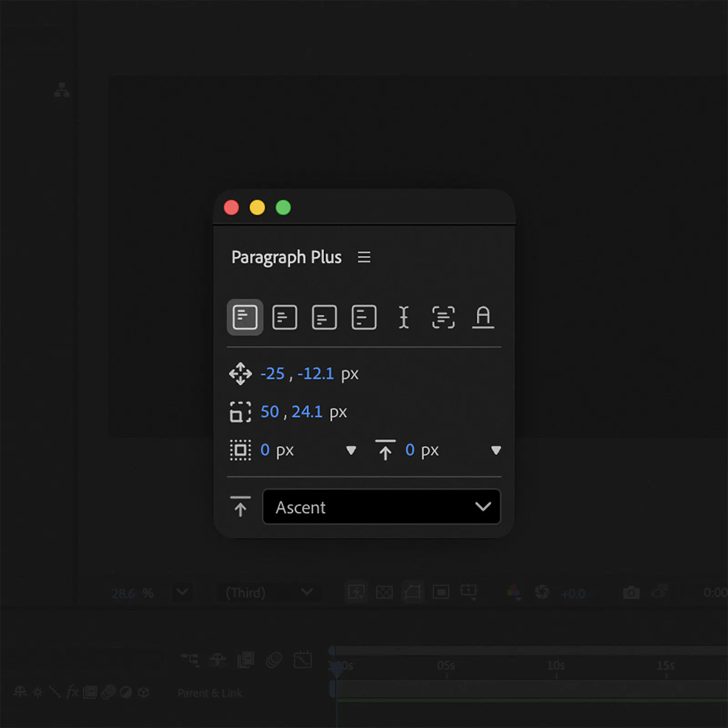Image resolution: width=728 pixels, height=728 pixels.
Task: Click the four-arrow position icon
Action: (x=240, y=374)
